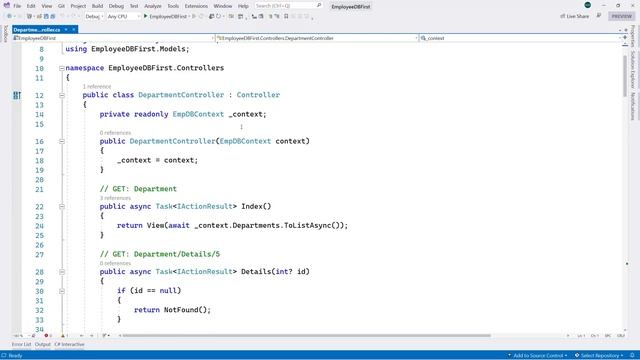Collapse the Details(int? id) method block
This screenshot has width=640, height=360.
click(x=62, y=272)
